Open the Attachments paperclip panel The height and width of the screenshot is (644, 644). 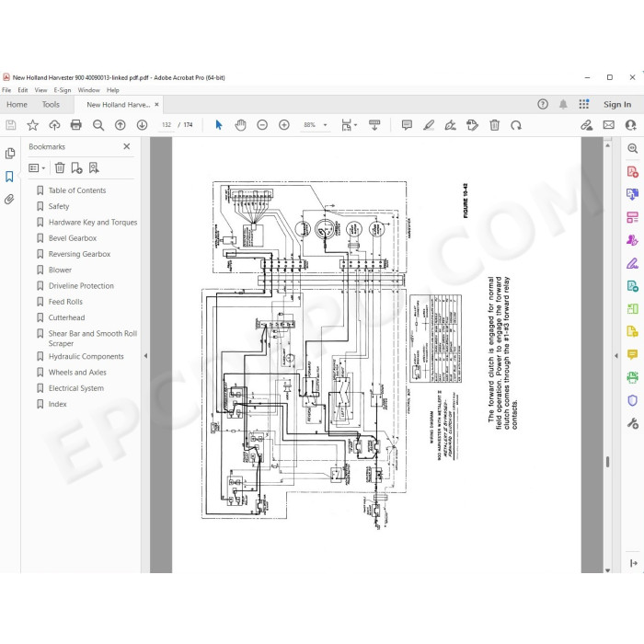[x=9, y=200]
